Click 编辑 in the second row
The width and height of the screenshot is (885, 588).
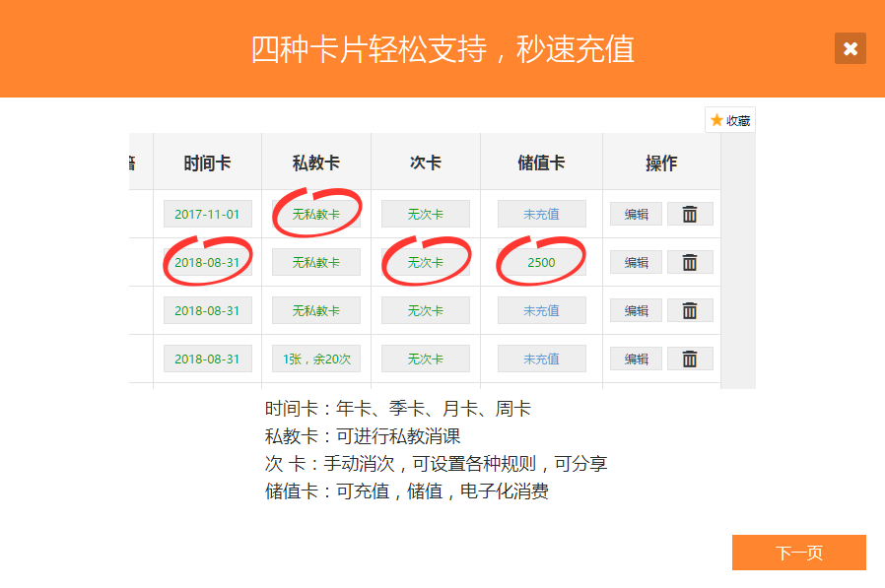point(636,262)
